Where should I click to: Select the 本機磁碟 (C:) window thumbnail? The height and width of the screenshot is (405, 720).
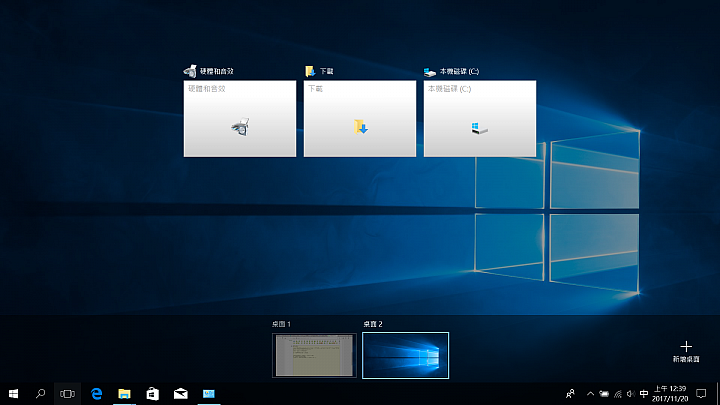pyautogui.click(x=480, y=118)
